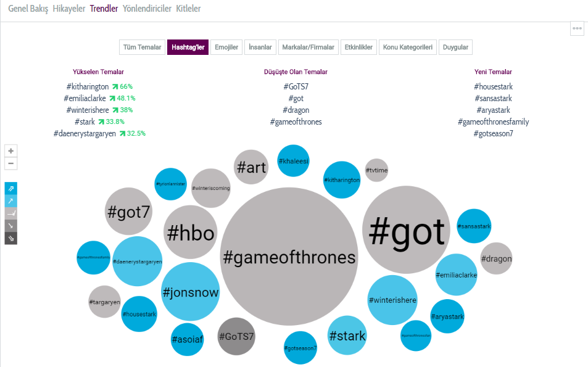Screen dimensions: 588x367
Task: Select the Tüm Temalar filter
Action: coord(142,47)
